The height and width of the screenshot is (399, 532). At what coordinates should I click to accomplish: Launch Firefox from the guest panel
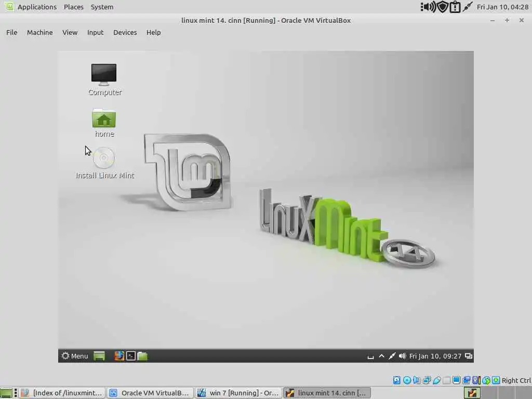[x=119, y=355]
